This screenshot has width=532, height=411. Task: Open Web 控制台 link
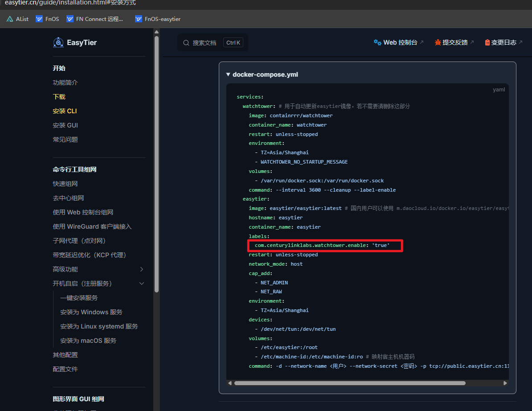pos(398,42)
